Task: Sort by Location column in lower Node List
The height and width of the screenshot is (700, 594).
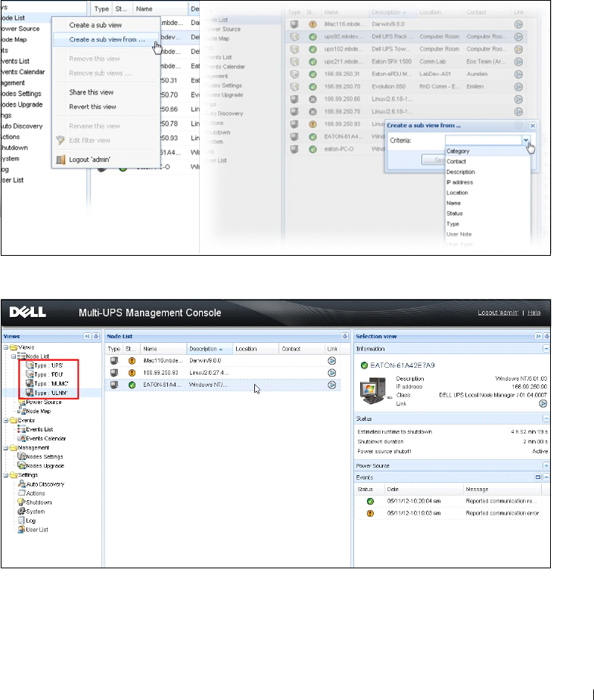Action: click(256, 349)
